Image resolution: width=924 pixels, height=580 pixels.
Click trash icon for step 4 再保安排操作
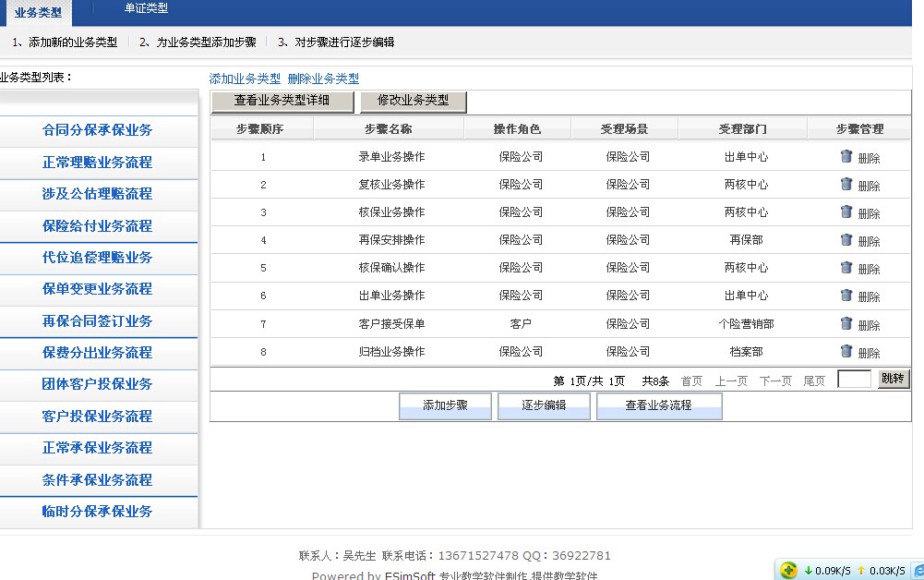pyautogui.click(x=846, y=239)
